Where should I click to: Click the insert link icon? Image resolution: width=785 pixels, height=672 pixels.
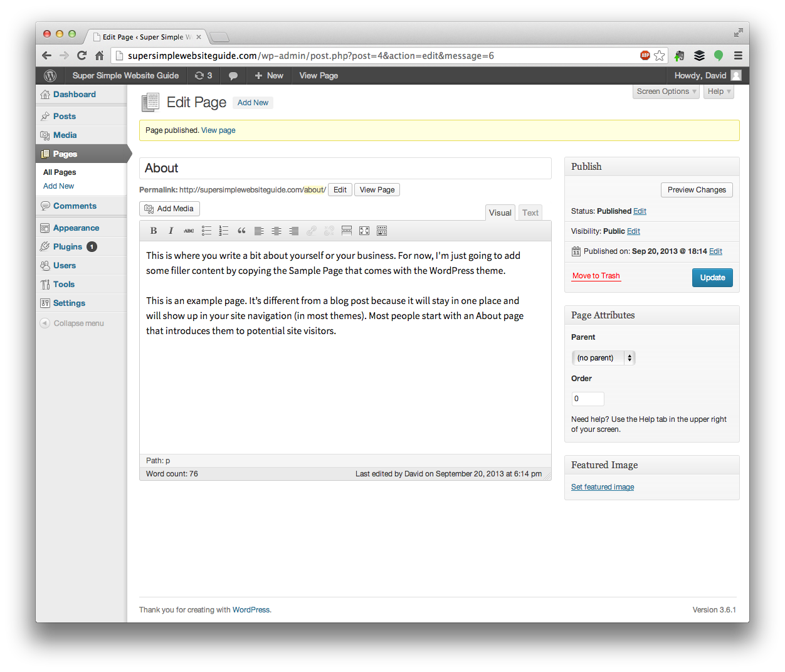point(312,231)
